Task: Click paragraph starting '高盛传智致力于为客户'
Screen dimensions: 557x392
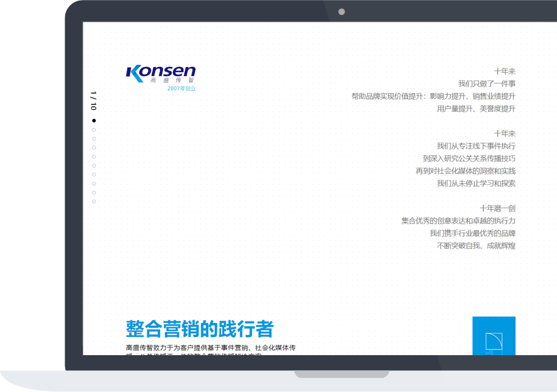Action: 210,348
